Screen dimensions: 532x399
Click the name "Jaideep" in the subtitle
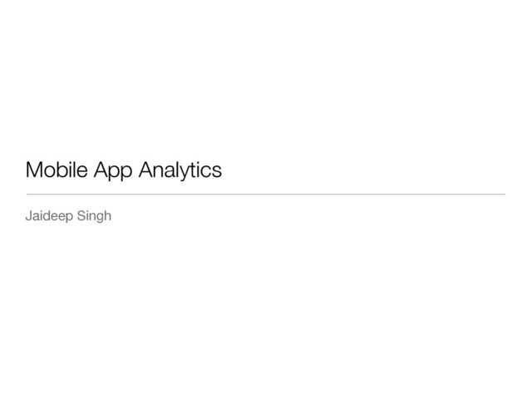(x=51, y=218)
